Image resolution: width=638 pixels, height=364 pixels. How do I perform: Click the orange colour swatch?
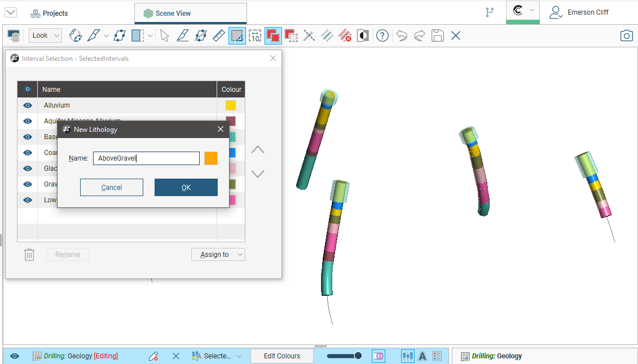211,158
